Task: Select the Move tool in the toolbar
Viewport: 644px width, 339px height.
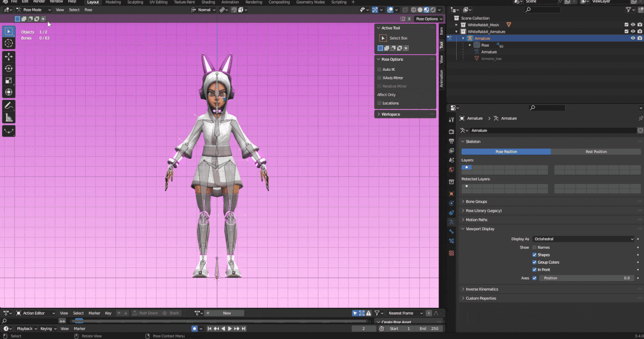Action: [x=9, y=56]
